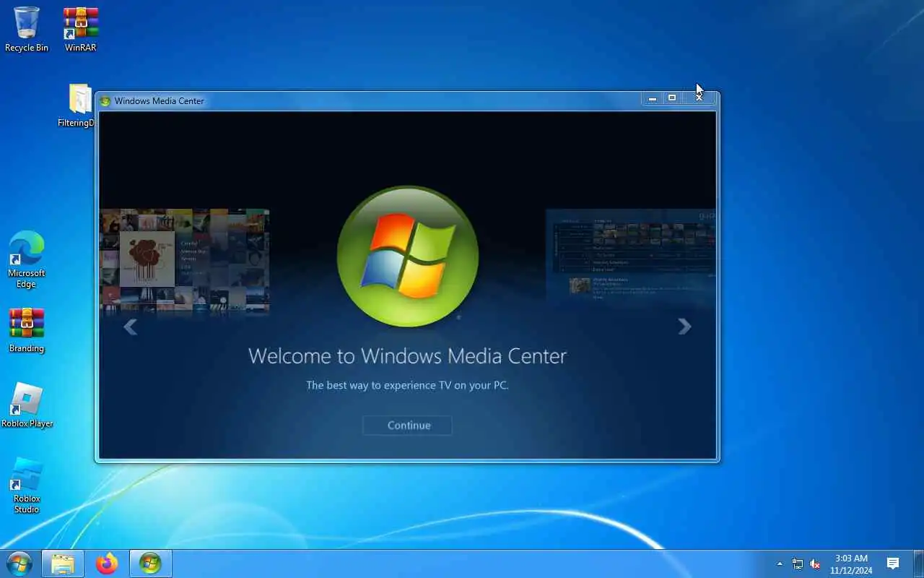Viewport: 924px width, 578px height.
Task: Click Windows Media Center taskbar button
Action: tap(150, 564)
